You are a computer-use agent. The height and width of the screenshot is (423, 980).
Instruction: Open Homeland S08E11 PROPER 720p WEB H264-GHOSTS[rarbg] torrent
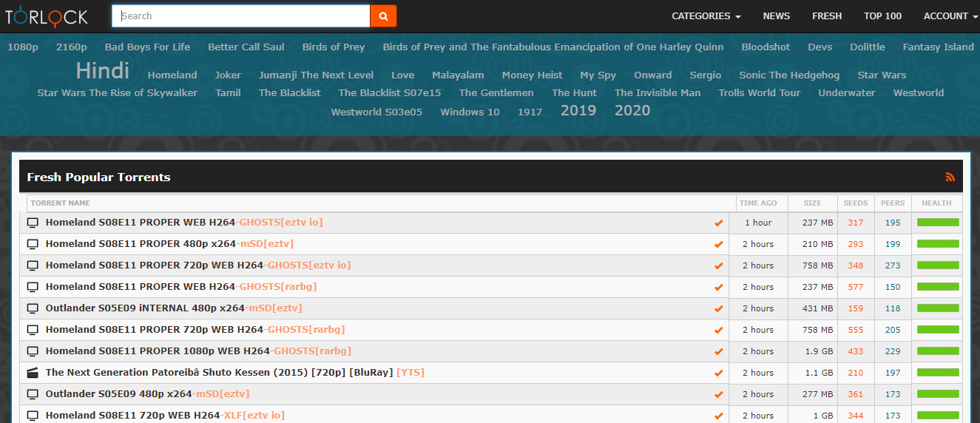tap(195, 330)
